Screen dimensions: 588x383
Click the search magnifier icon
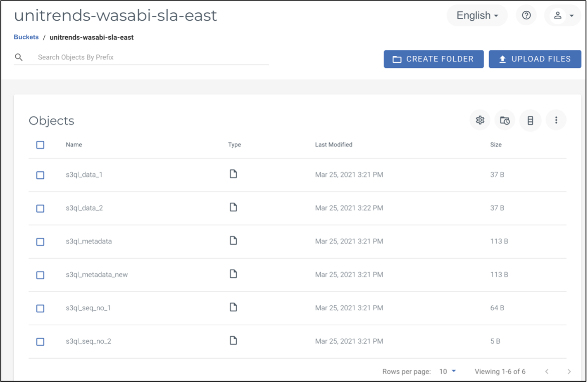(19, 57)
